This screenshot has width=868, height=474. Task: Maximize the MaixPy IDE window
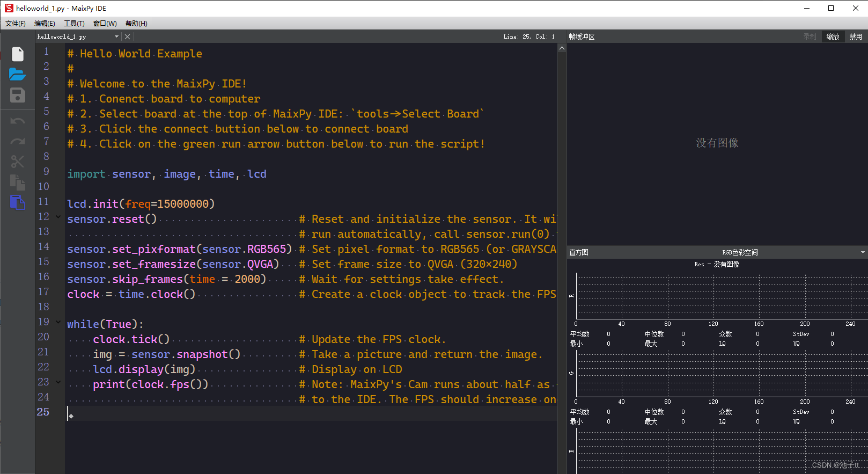coord(831,8)
